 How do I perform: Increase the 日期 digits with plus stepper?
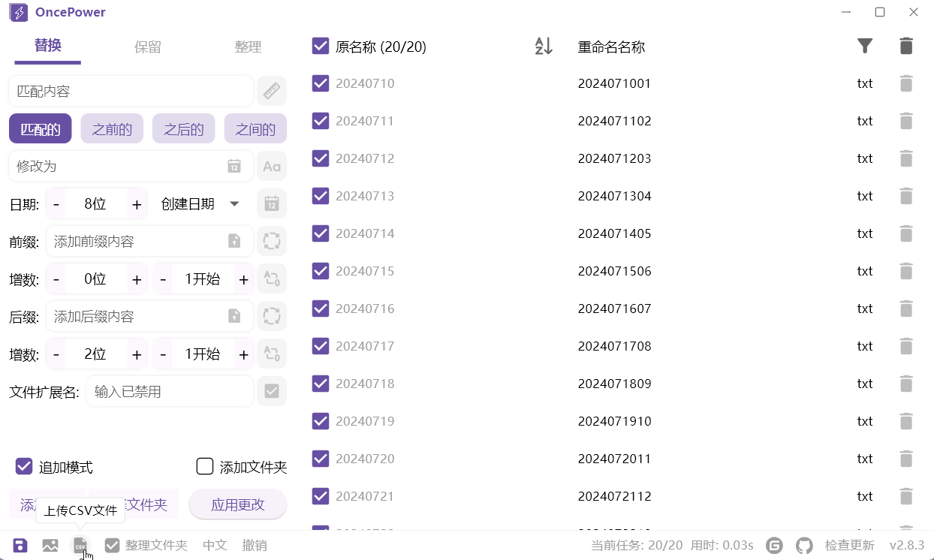(136, 203)
